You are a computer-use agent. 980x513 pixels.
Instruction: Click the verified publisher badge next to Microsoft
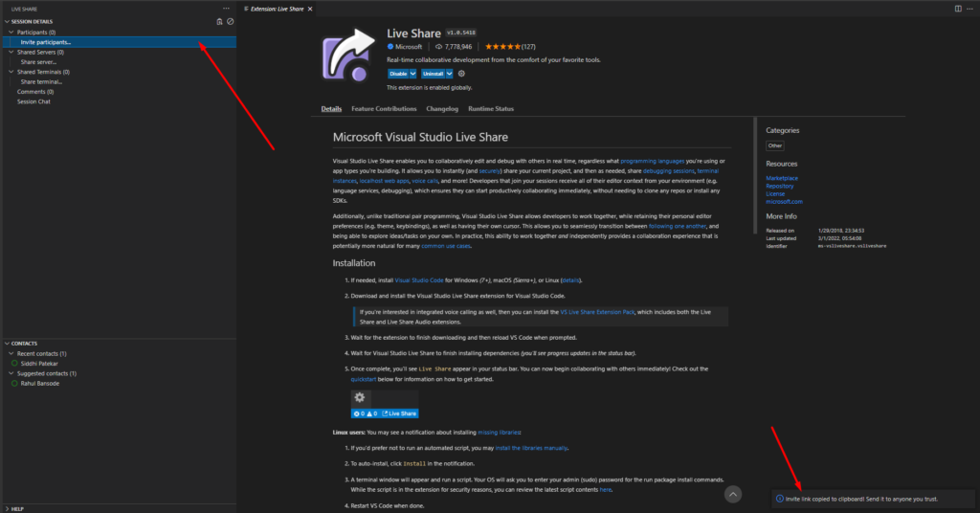click(390, 47)
